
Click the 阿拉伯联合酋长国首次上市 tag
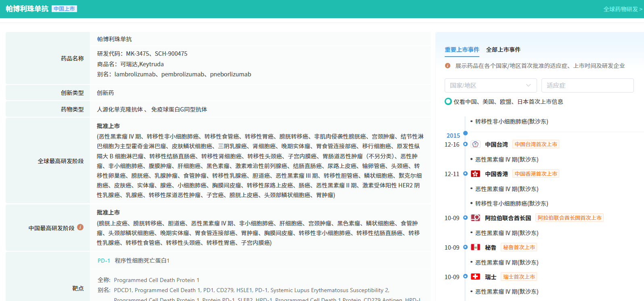tap(569, 218)
